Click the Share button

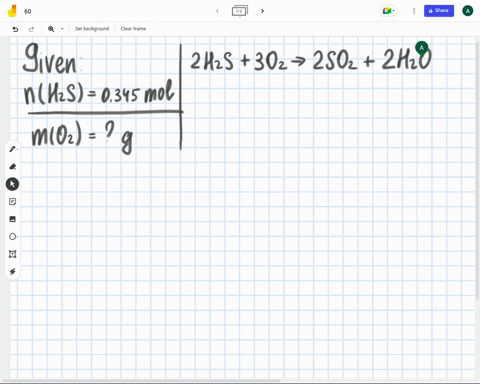[x=439, y=11]
